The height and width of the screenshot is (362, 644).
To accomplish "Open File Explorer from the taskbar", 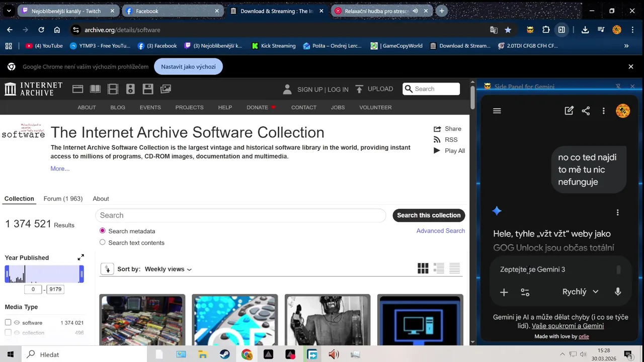I will coord(203,354).
